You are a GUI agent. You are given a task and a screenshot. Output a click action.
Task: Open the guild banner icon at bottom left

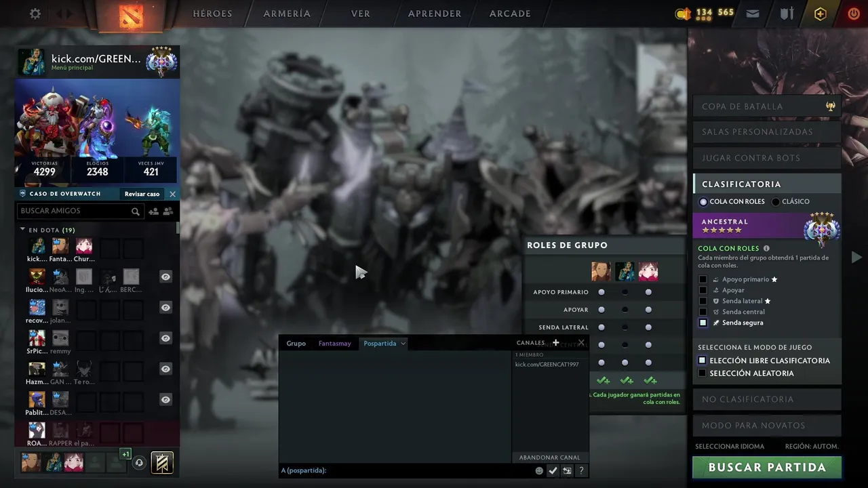tap(162, 462)
